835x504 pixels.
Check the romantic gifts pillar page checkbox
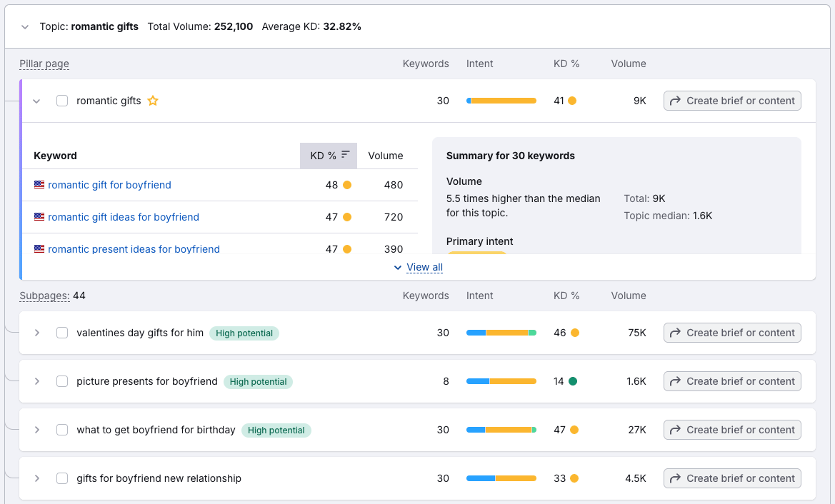pos(62,101)
